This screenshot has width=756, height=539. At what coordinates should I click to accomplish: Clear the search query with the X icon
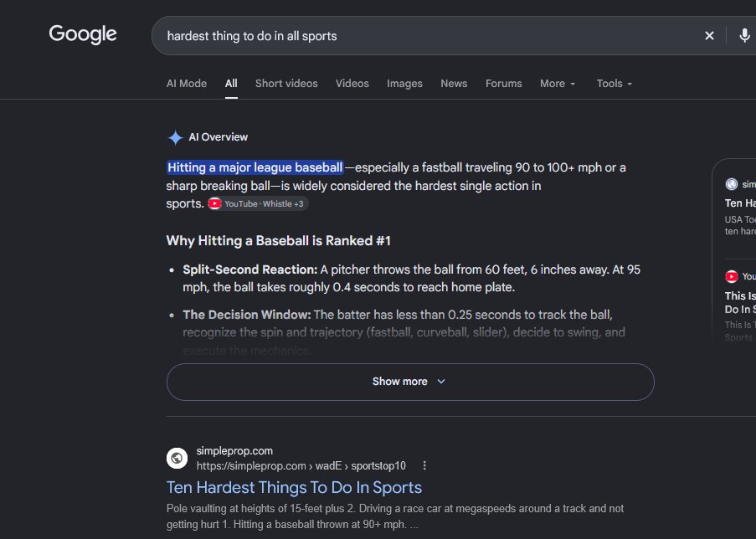tap(709, 36)
